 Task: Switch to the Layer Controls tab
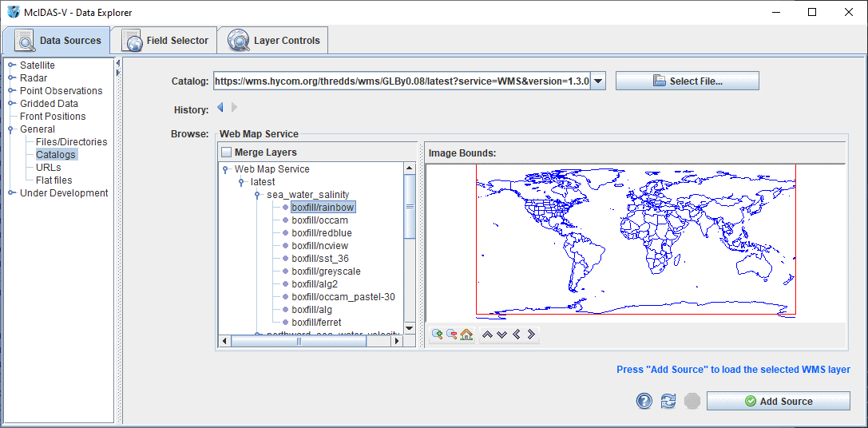coord(273,41)
